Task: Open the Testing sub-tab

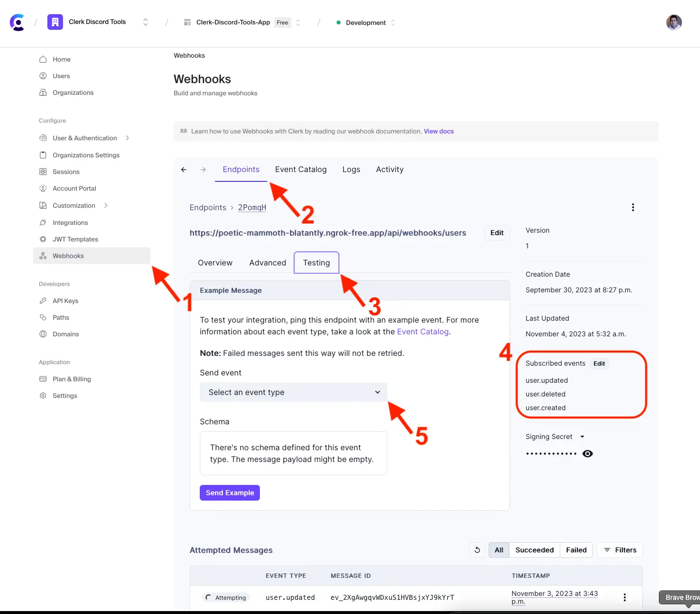Action: tap(317, 263)
